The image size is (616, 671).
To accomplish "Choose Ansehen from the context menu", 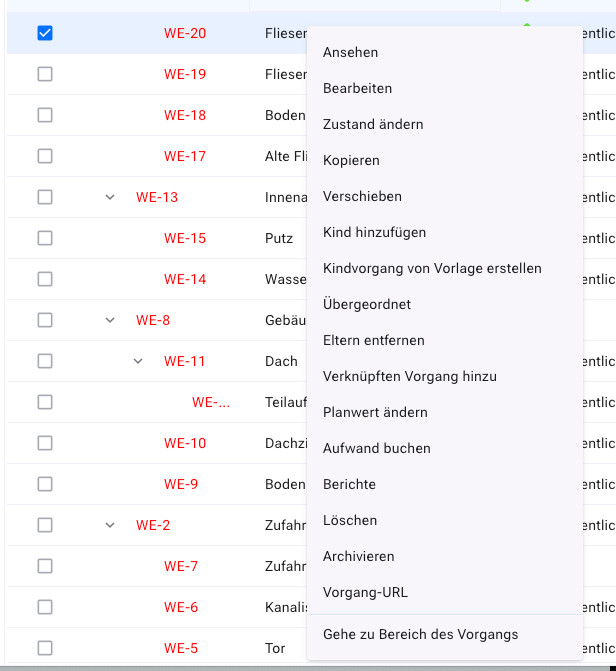I will coord(350,52).
